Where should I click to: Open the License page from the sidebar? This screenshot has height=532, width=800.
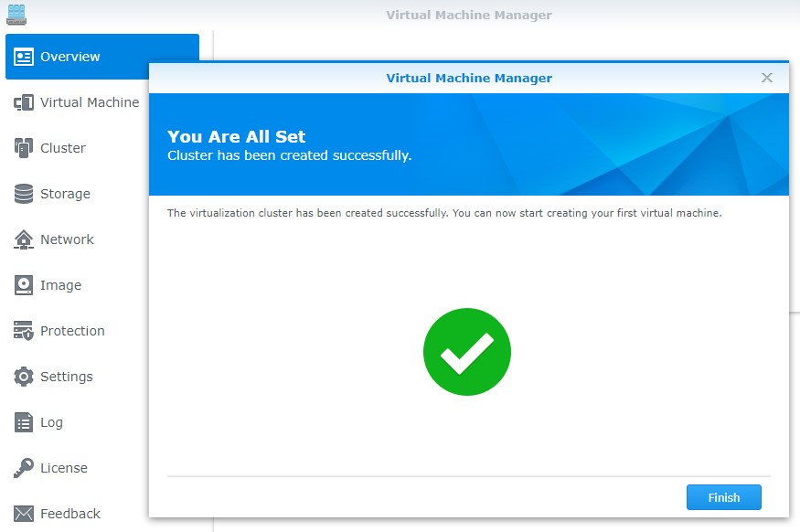64,467
